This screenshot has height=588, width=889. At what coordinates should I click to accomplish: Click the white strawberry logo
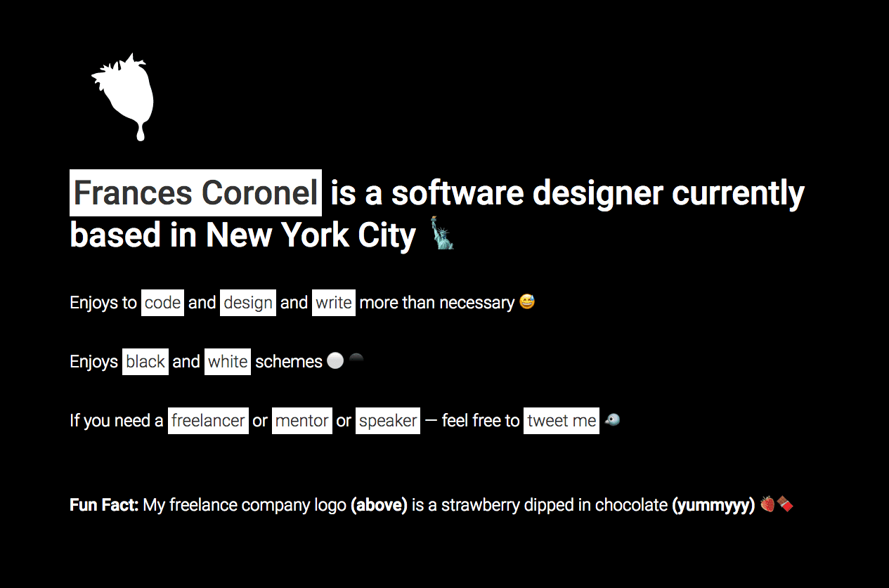pos(125,97)
